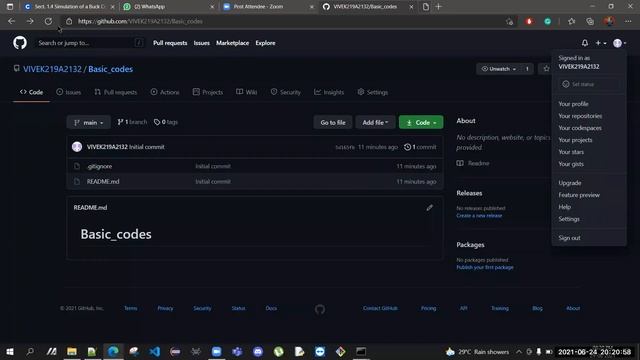Open Pull requests in top navigation
Image resolution: width=640 pixels, height=360 pixels.
170,43
